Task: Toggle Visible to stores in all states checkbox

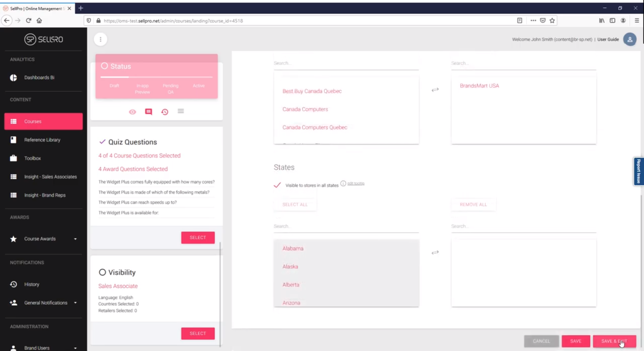Action: (277, 185)
